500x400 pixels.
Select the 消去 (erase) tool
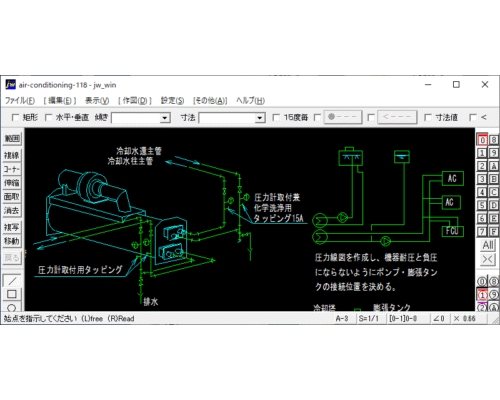pos(12,210)
